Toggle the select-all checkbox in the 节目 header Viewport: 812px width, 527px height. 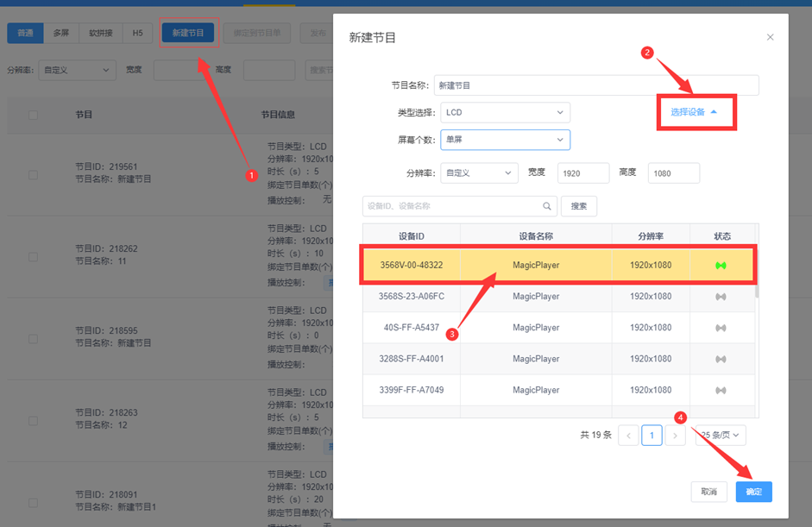point(34,115)
